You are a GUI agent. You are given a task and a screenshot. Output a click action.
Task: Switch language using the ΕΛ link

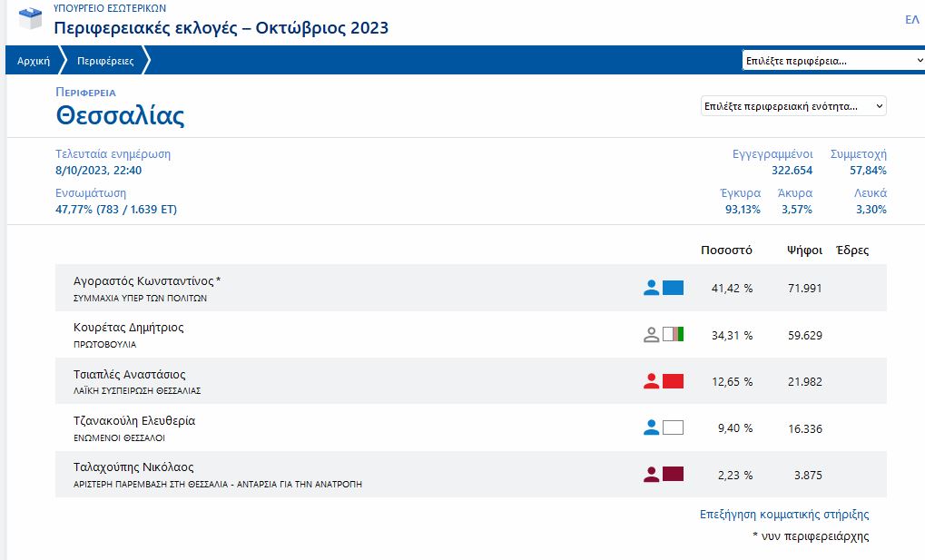click(x=911, y=20)
